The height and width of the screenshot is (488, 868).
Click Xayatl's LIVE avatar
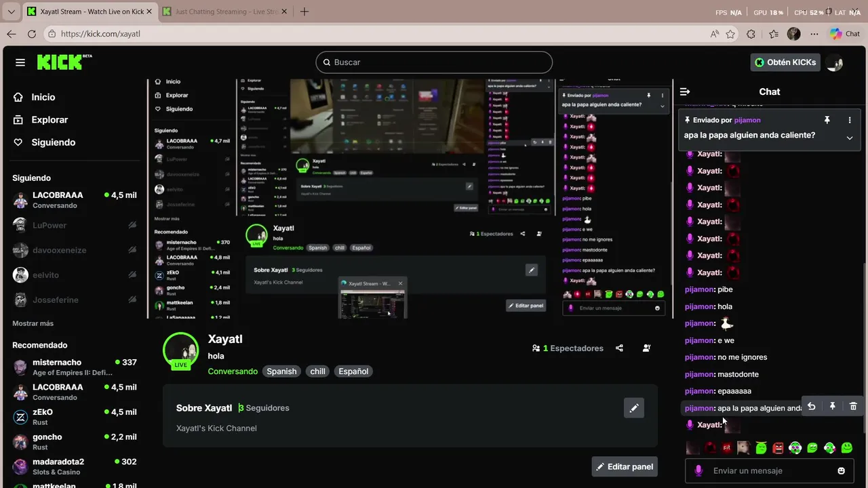point(180,351)
